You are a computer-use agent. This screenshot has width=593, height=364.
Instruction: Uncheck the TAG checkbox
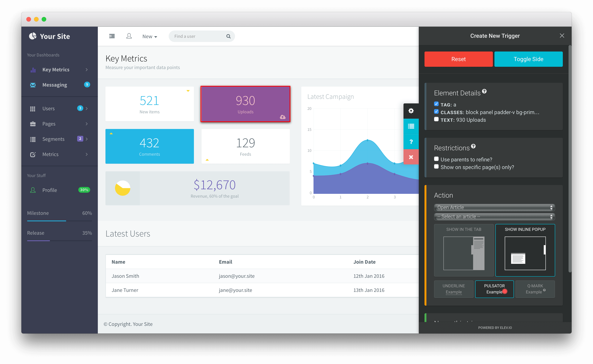(436, 104)
